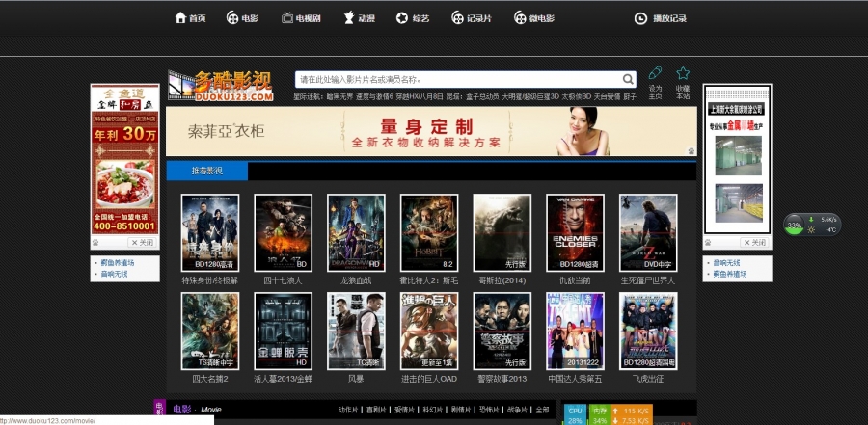Click the CPU 28% monitor tile
Viewport: 868px width, 425px height.
(x=575, y=415)
